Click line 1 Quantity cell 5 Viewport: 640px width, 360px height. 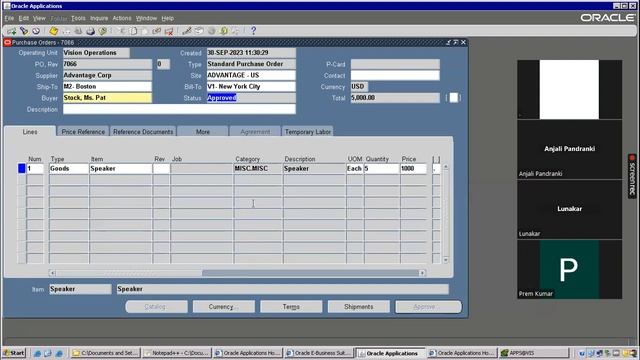click(381, 169)
